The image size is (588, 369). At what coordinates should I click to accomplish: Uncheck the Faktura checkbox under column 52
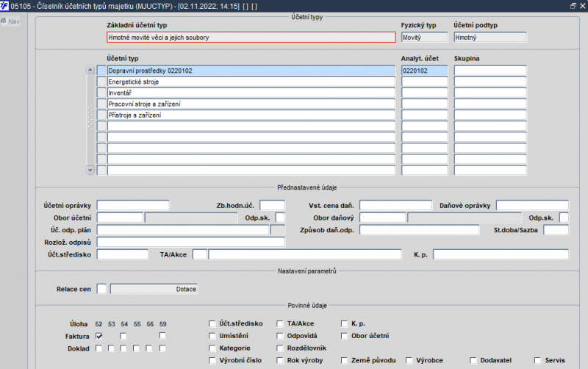pos(98,336)
